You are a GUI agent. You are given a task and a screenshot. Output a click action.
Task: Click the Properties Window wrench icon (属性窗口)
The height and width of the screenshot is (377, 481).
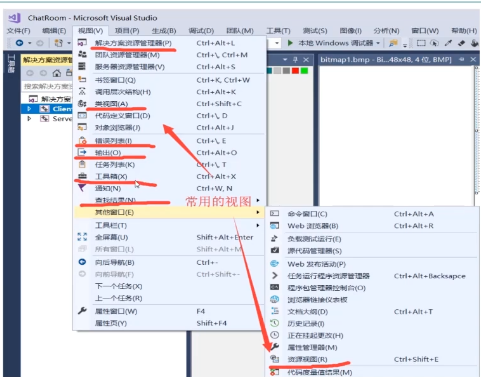coord(82,311)
